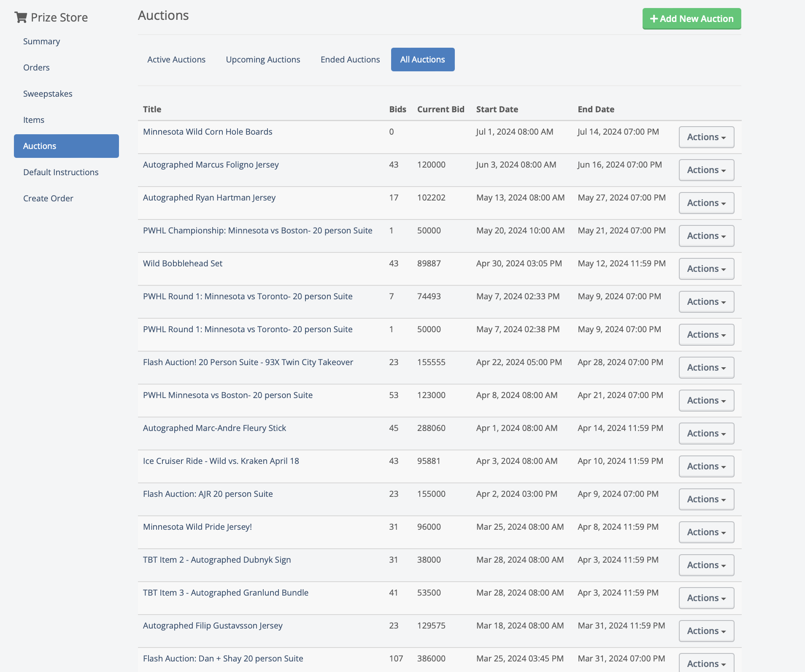Open the Create Order page
Image resolution: width=805 pixels, height=672 pixels.
coord(48,198)
